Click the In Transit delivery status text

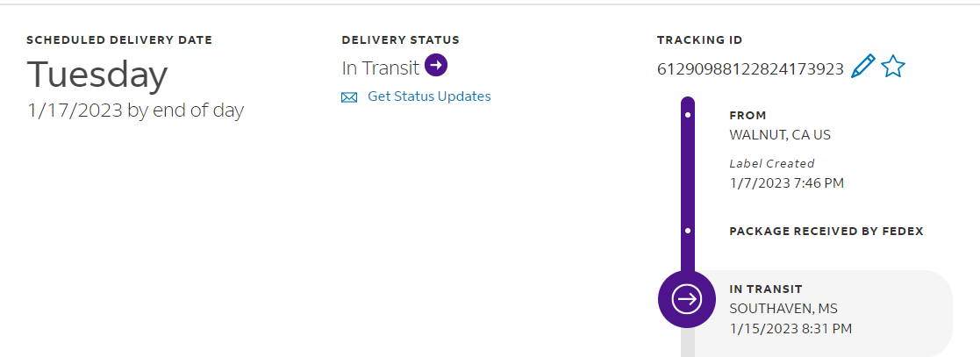pos(380,68)
